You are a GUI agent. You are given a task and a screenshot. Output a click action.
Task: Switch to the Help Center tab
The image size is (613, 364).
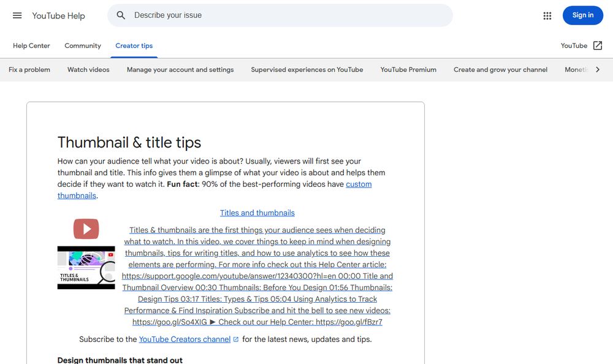pyautogui.click(x=31, y=46)
